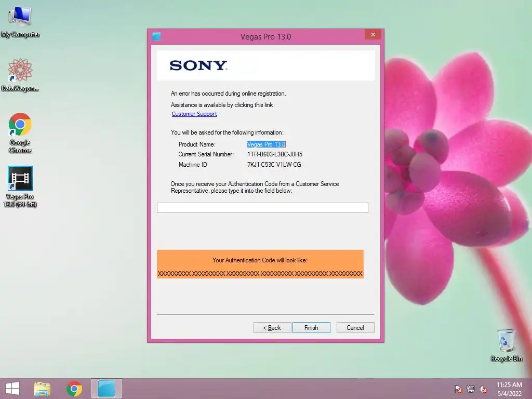Click the Vegas Pro 13.0 title bar text
532x399 pixels.
point(265,37)
